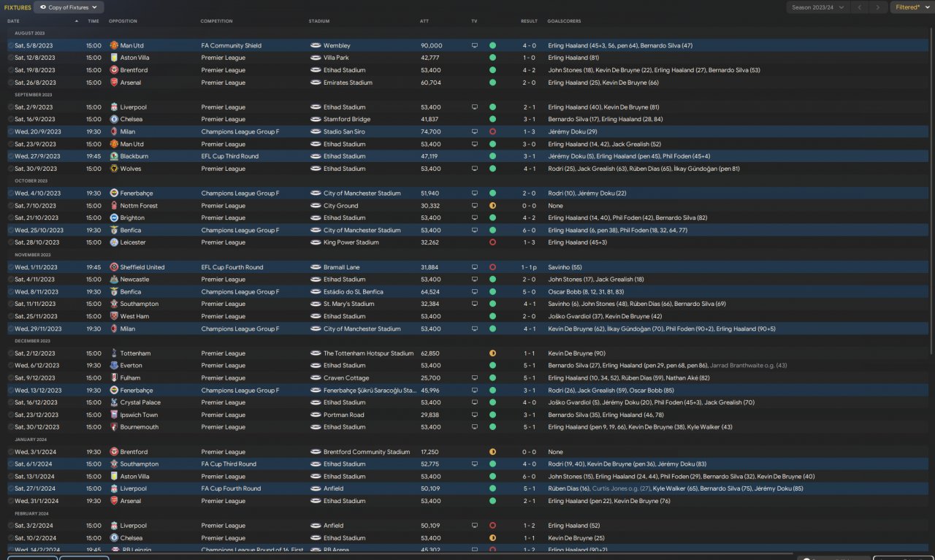
Task: Sort by the Time column header
Action: [93, 21]
